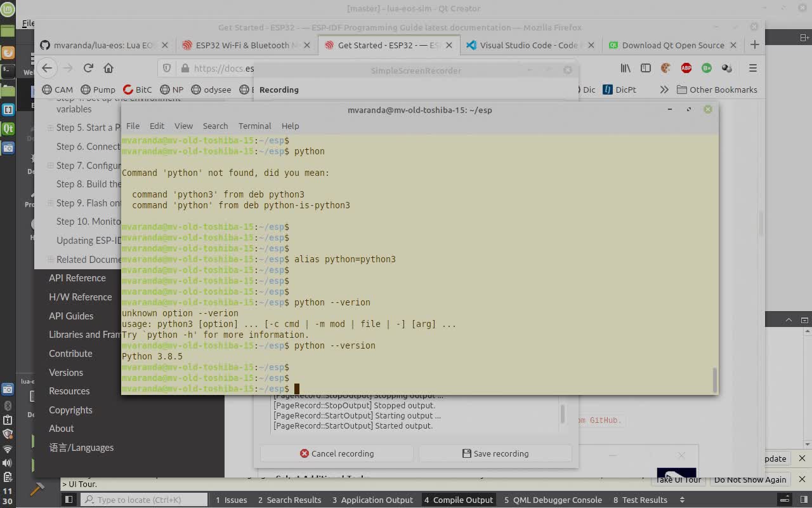The image size is (812, 508).
Task: Open Qt Creator Test Results pane
Action: pos(640,500)
